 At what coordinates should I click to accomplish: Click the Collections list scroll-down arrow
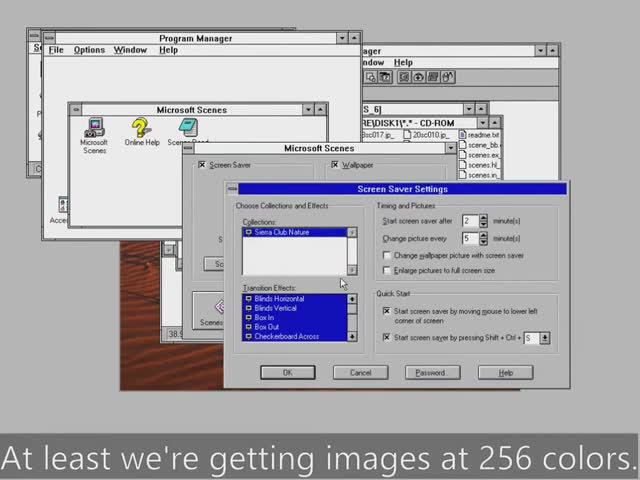[x=352, y=270]
